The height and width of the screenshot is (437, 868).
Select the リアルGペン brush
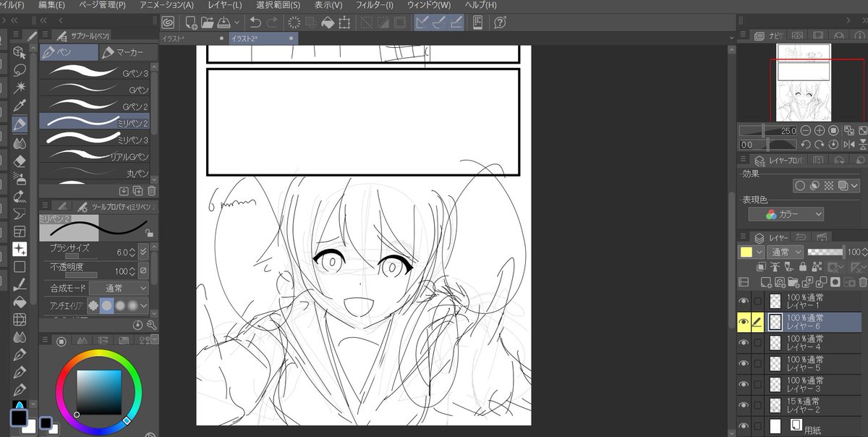click(x=95, y=156)
